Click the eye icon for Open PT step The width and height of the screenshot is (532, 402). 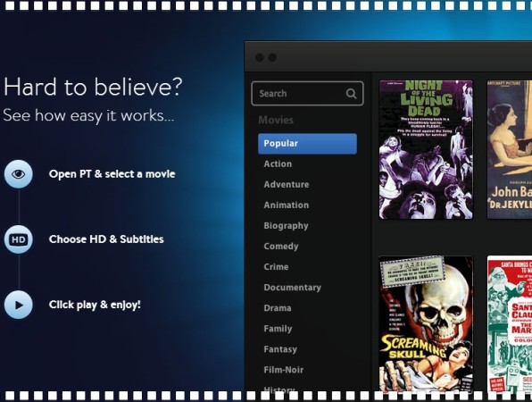19,174
